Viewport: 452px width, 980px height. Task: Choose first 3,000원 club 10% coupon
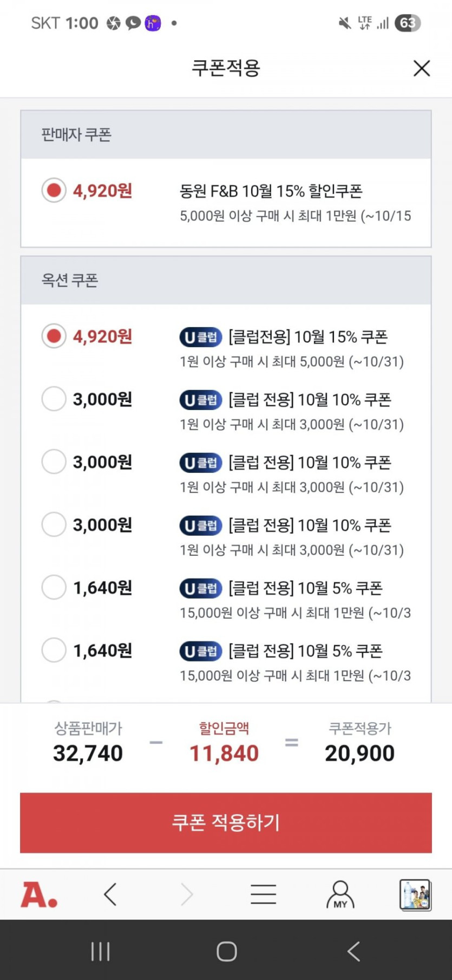point(54,399)
